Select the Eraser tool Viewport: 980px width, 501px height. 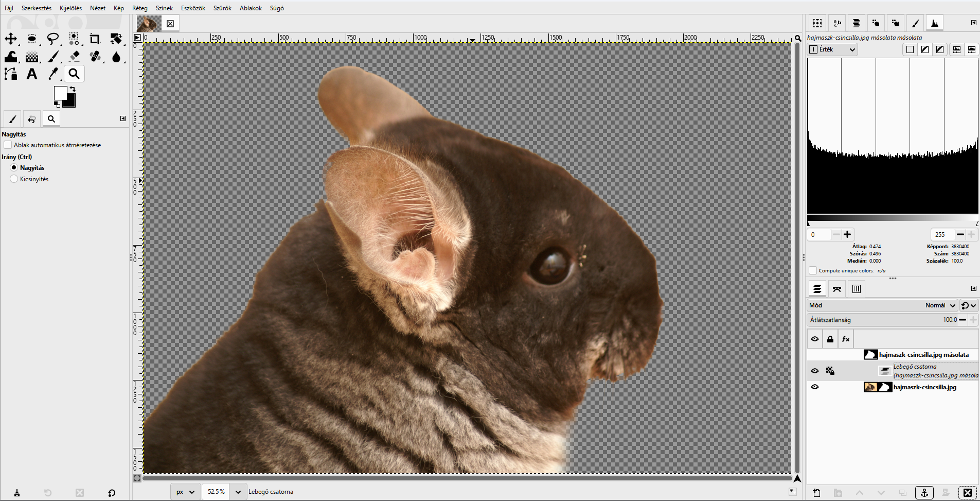[74, 57]
